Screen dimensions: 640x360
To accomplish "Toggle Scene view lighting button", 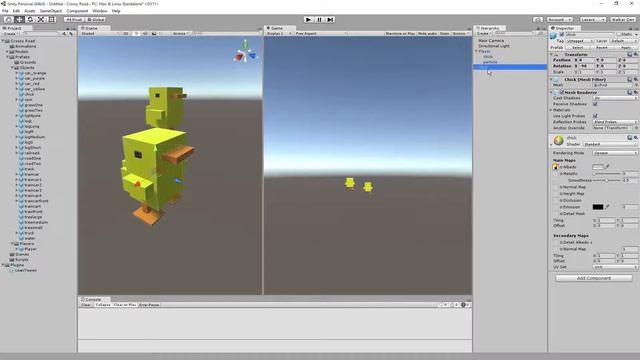I will (136, 33).
